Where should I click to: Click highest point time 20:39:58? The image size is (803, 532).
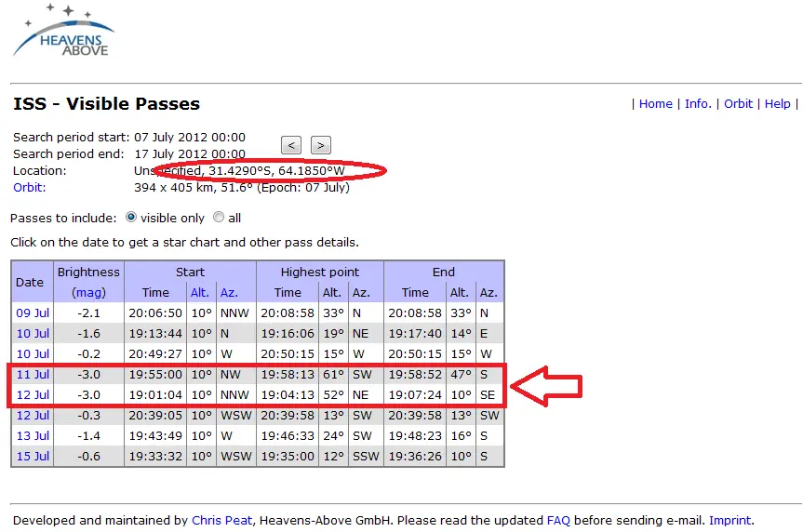click(x=288, y=415)
